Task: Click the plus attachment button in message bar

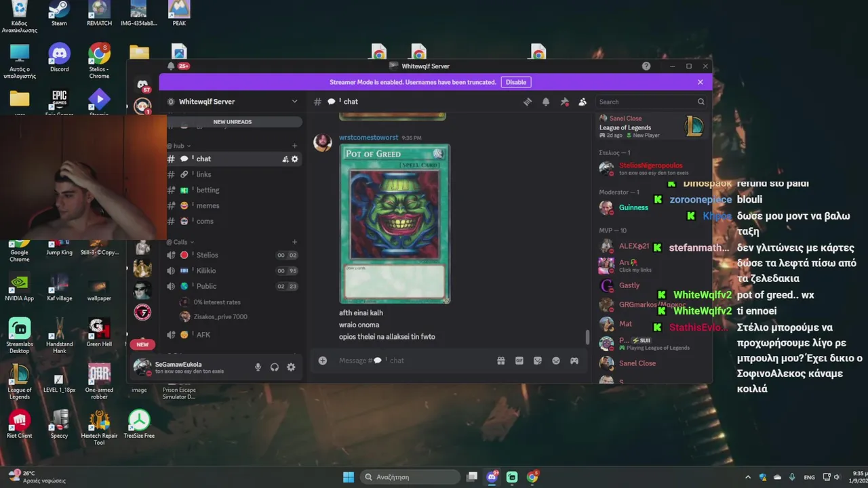Action: [323, 361]
